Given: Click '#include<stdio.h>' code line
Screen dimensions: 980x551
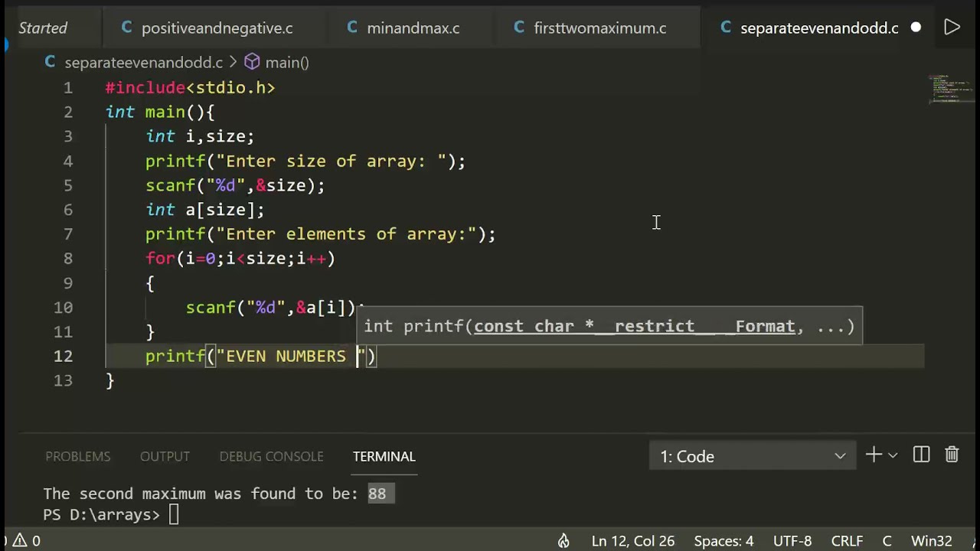Looking at the screenshot, I should [190, 88].
